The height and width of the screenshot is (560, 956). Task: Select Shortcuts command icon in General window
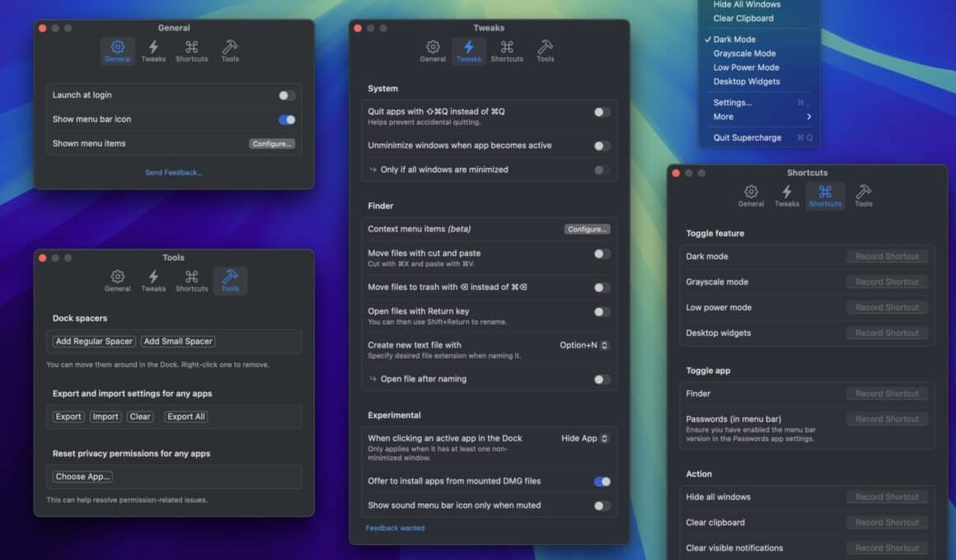click(191, 51)
